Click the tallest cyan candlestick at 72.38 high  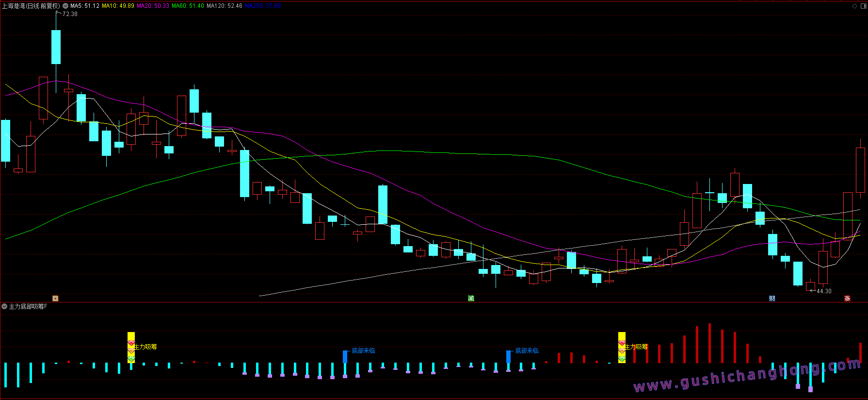[x=56, y=47]
